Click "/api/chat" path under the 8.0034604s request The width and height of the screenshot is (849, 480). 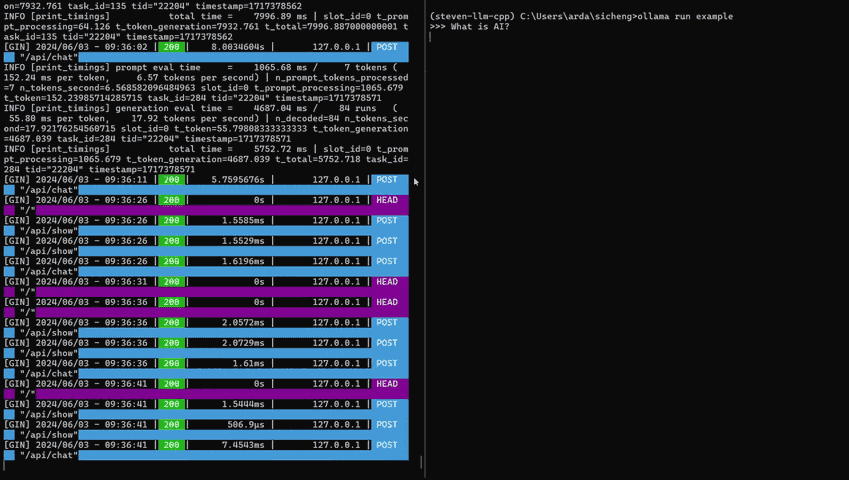tap(49, 57)
